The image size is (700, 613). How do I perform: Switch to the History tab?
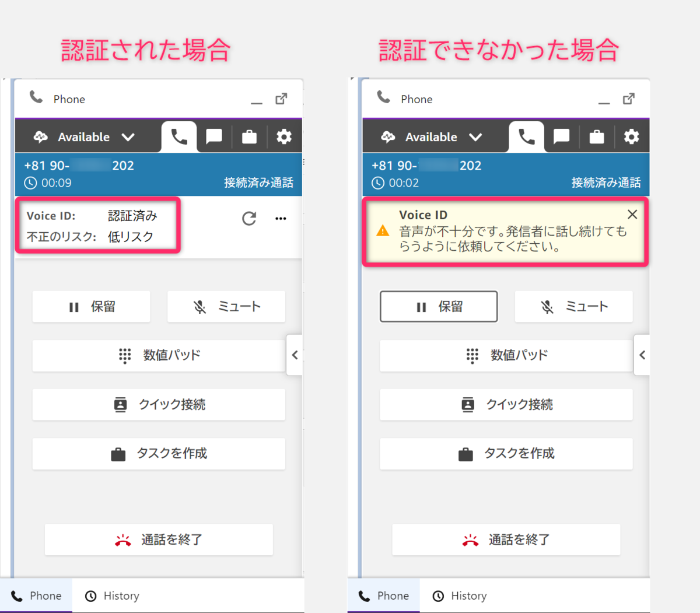pyautogui.click(x=112, y=596)
